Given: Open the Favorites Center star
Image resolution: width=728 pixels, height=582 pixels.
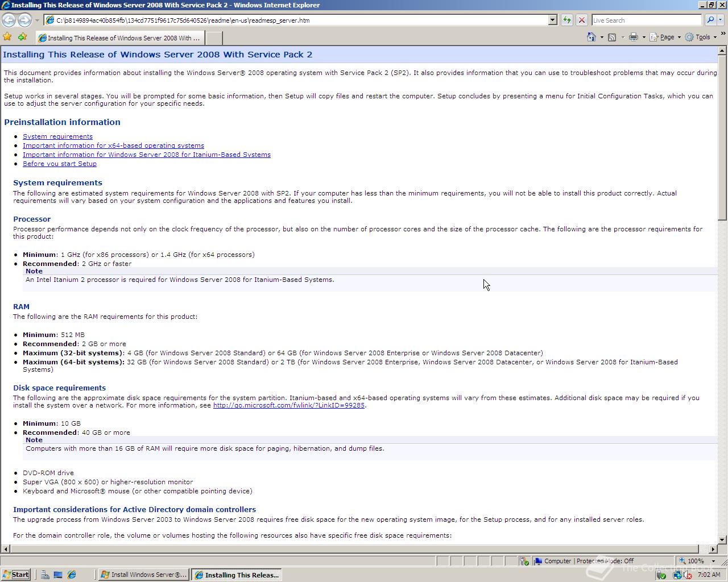Looking at the screenshot, I should (x=7, y=37).
